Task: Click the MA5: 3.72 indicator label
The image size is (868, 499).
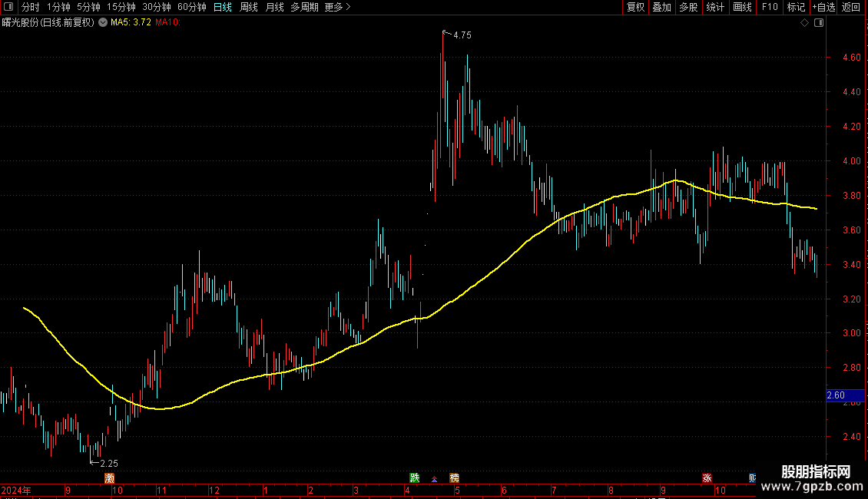Action: (x=131, y=23)
